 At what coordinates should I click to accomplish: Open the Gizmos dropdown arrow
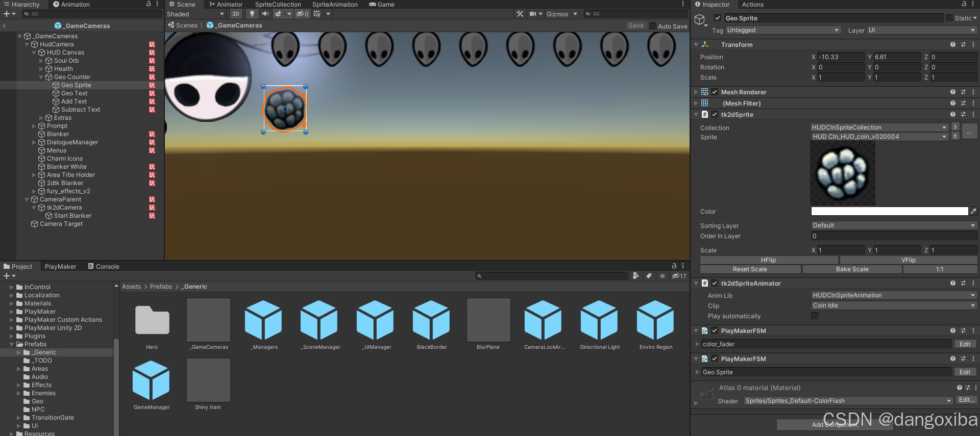click(575, 14)
